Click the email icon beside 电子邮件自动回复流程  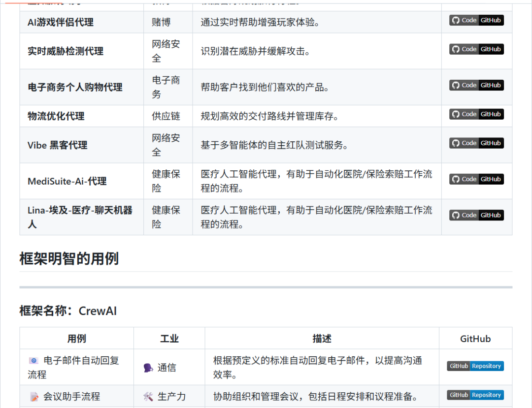coord(33,361)
